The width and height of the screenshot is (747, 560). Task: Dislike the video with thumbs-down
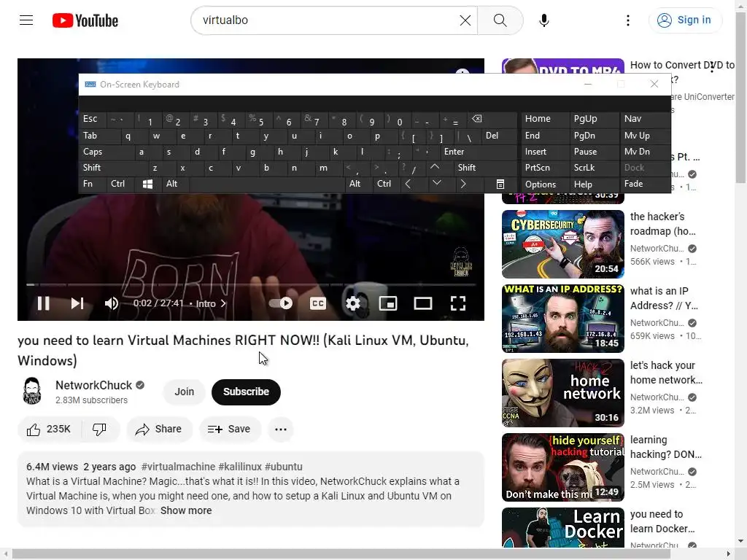point(99,429)
